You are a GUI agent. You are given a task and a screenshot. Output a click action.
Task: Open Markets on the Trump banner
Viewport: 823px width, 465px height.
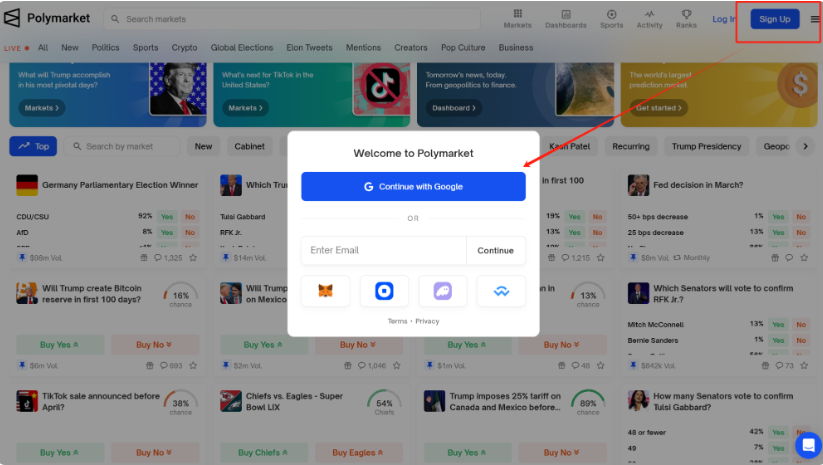pos(41,108)
